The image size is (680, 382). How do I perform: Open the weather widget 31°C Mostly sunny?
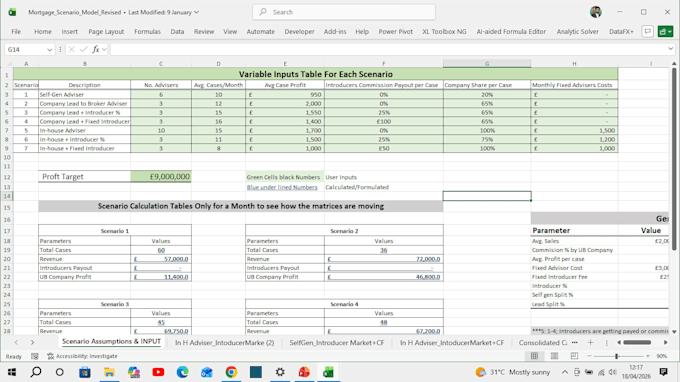[513, 372]
